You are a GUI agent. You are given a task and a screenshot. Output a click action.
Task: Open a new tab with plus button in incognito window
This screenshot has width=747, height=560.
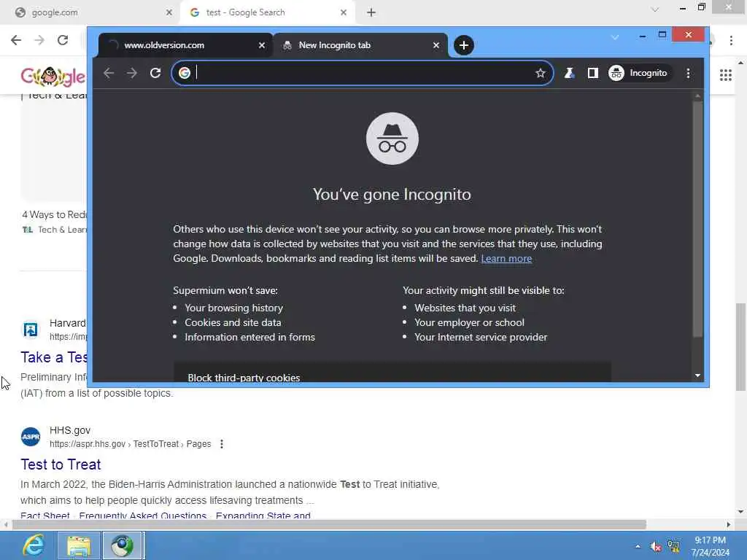point(463,45)
